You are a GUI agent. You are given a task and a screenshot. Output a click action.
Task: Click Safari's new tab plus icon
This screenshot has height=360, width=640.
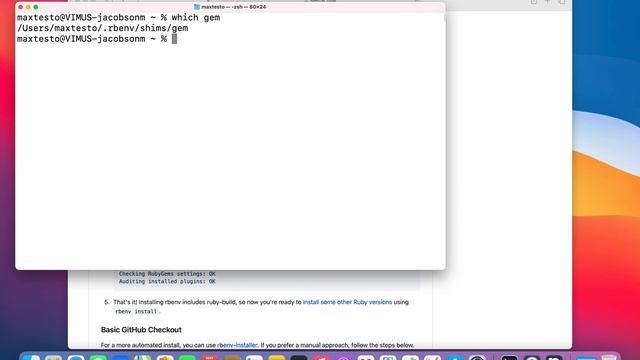pos(548,2)
